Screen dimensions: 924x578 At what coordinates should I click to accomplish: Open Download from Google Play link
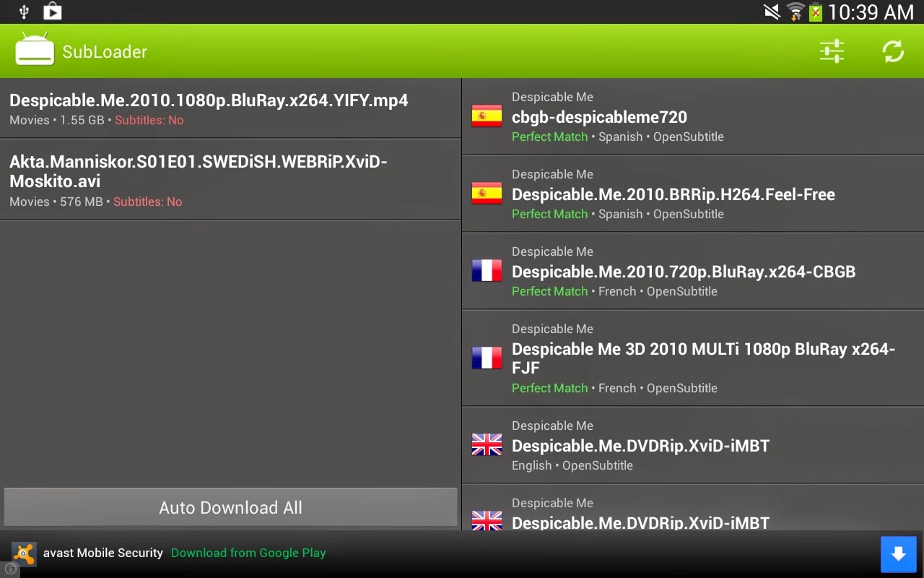point(248,553)
